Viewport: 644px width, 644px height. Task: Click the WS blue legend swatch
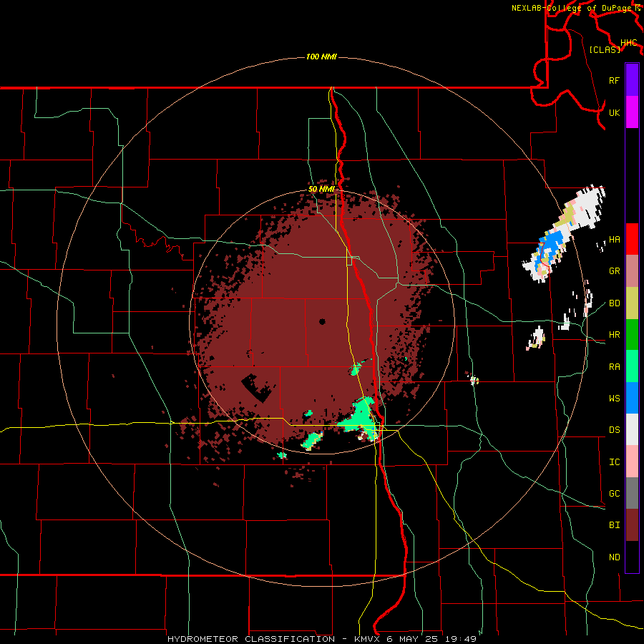click(x=632, y=398)
